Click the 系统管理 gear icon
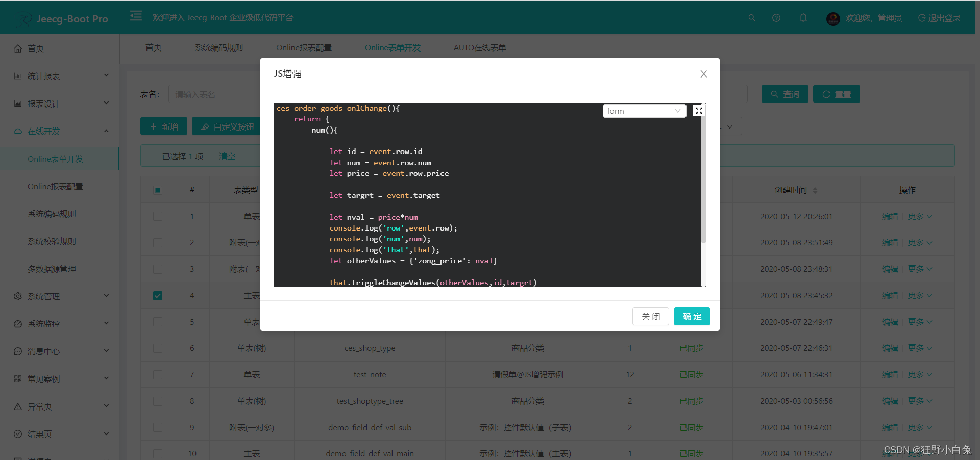Viewport: 980px width, 460px height. pyautogui.click(x=18, y=296)
